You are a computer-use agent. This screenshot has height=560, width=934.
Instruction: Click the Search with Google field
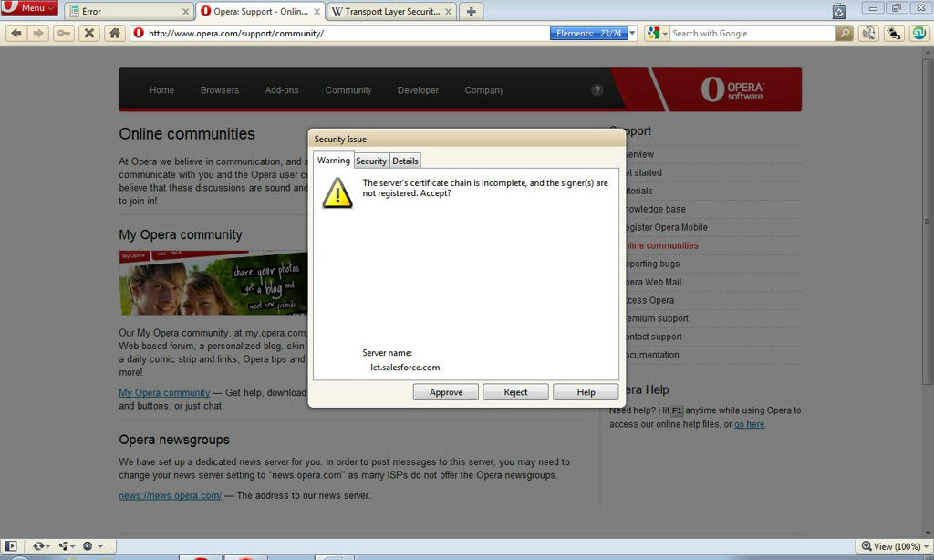point(752,34)
